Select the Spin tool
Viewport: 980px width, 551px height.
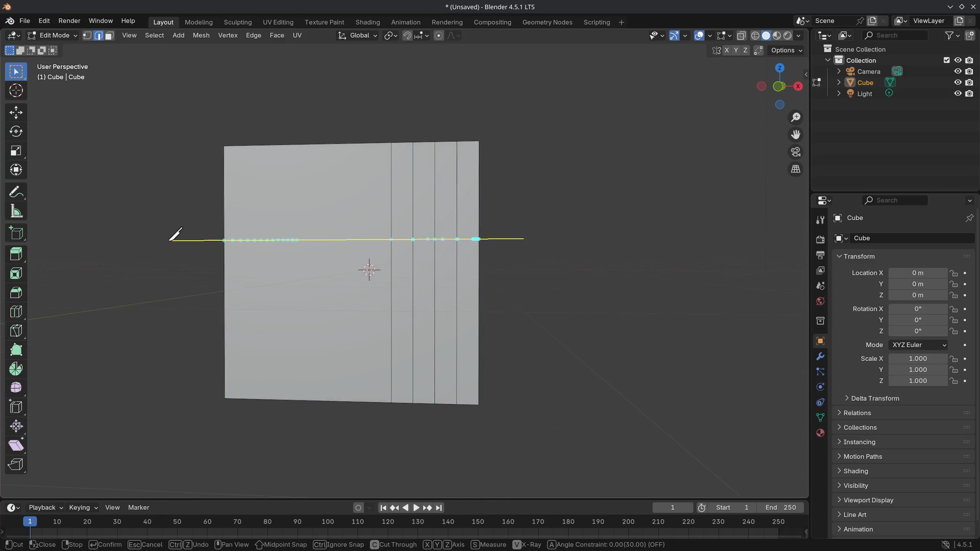(x=16, y=369)
